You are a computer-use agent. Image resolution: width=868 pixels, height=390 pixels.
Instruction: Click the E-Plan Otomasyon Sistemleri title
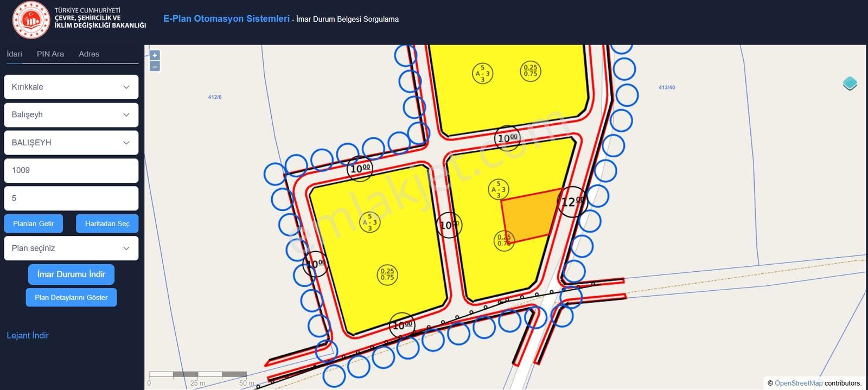click(226, 18)
